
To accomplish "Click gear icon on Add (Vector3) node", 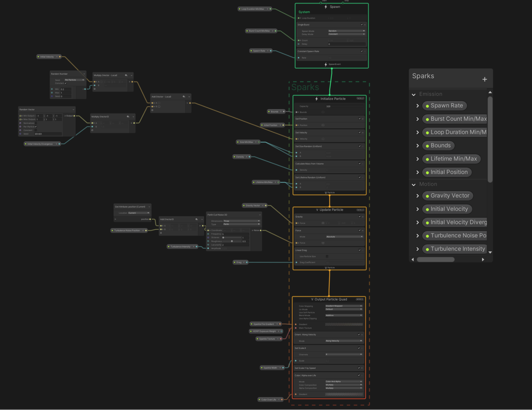I will pos(197,219).
